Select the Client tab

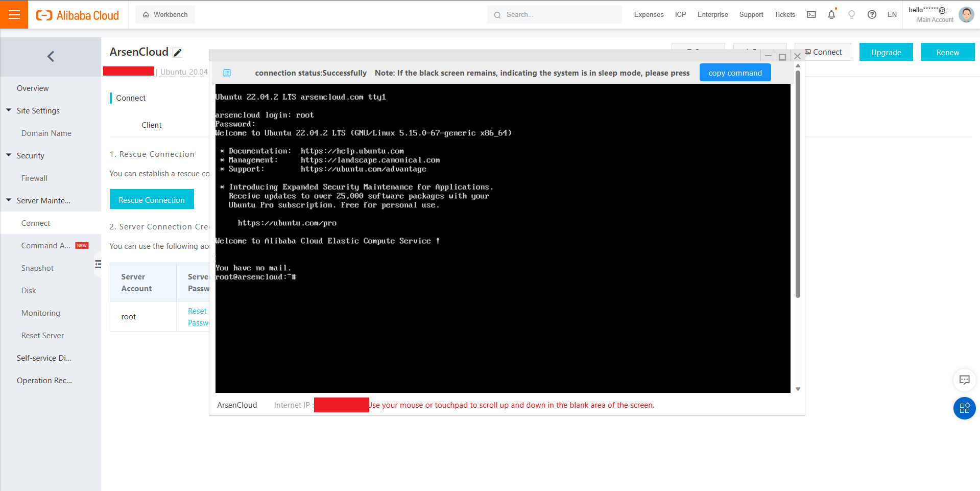[151, 125]
